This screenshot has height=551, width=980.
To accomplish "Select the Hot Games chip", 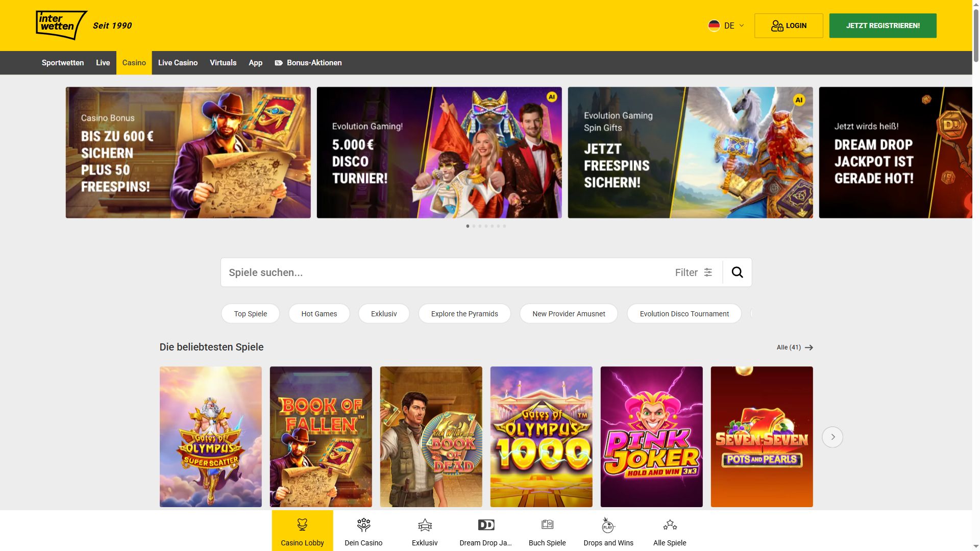I will 319,314.
